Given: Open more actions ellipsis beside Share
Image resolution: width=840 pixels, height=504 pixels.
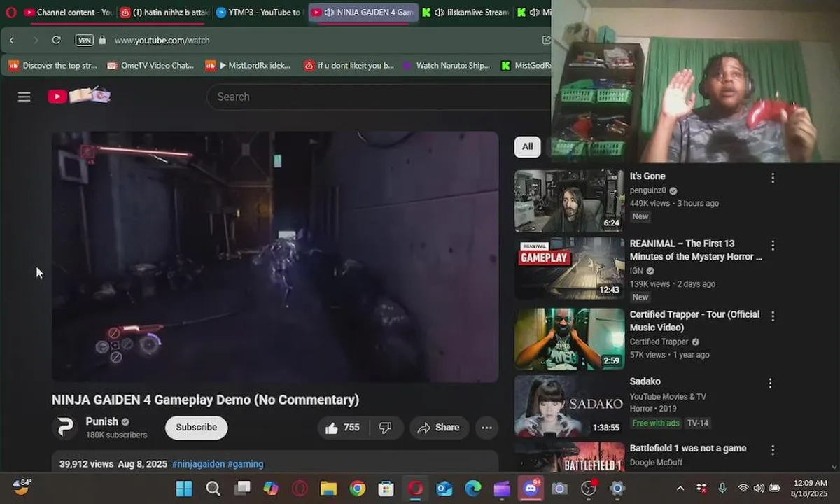Looking at the screenshot, I should click(487, 428).
